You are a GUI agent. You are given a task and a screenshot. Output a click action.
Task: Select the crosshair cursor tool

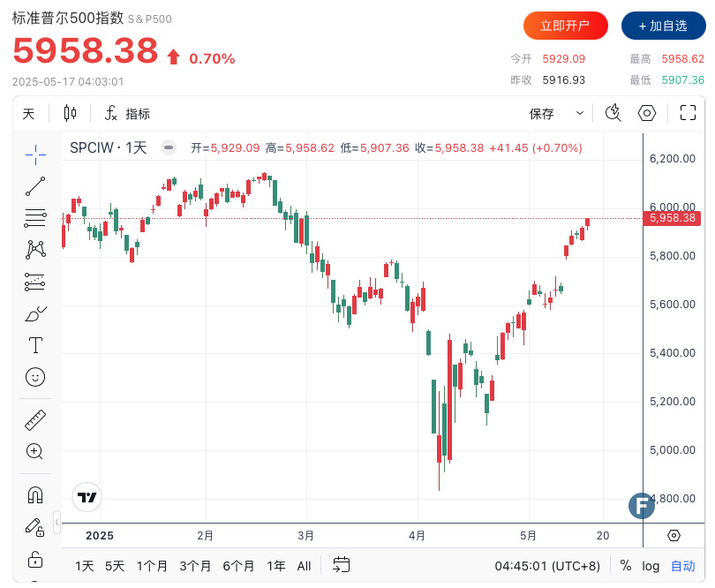click(35, 154)
